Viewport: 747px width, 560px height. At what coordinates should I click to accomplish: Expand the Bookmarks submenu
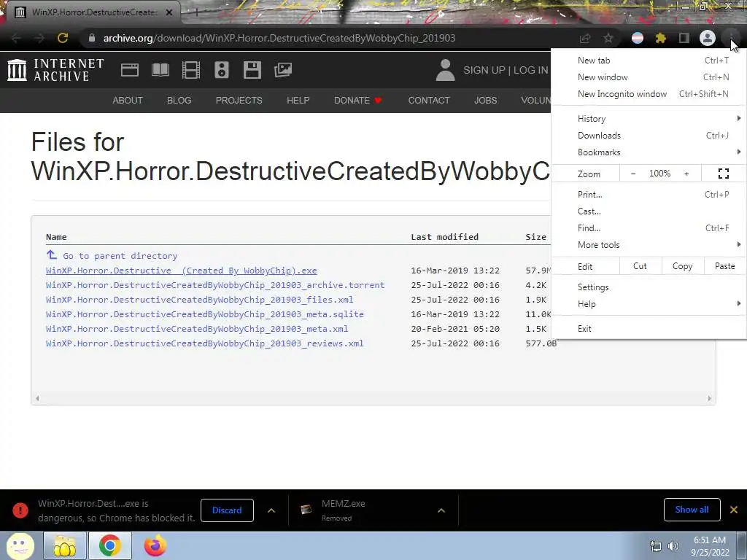(x=649, y=152)
